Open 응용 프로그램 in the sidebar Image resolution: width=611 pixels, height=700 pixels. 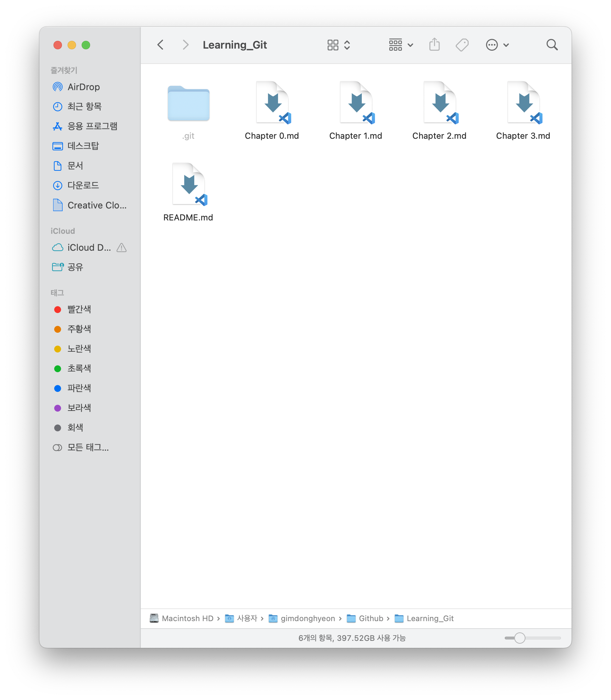coord(90,126)
